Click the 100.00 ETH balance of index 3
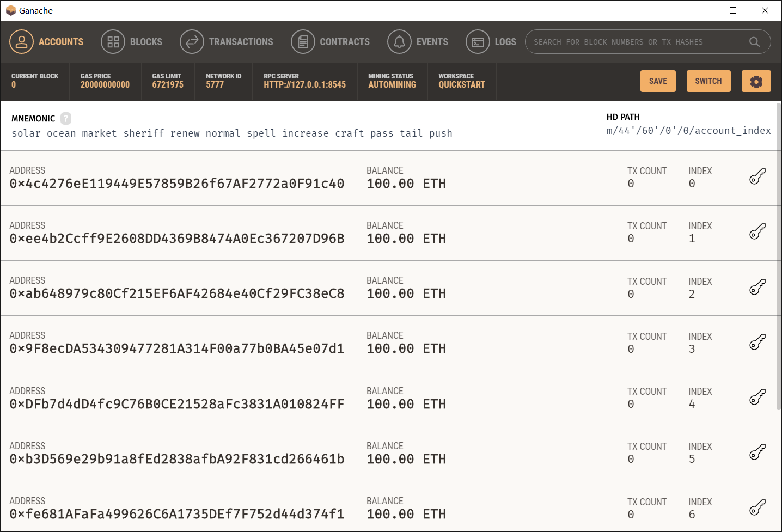Viewport: 782px width, 532px height. coord(406,348)
